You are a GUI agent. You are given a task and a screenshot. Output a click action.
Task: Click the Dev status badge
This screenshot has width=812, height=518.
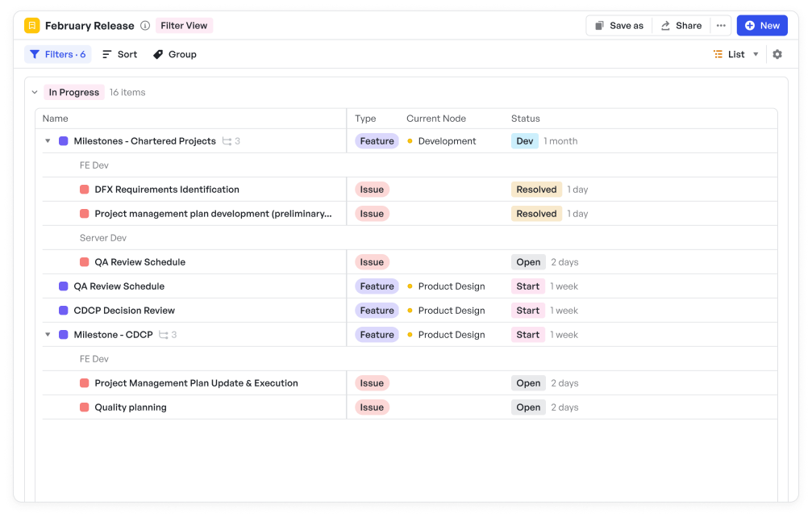[x=525, y=141]
